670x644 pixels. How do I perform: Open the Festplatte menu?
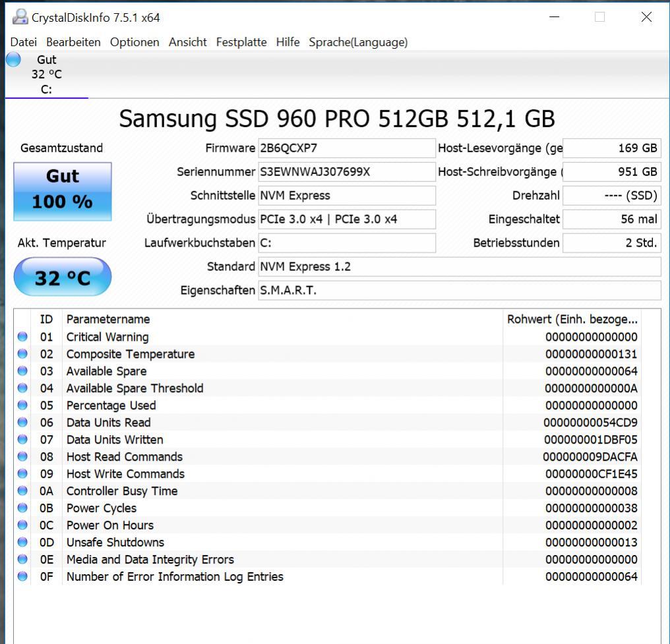(241, 42)
